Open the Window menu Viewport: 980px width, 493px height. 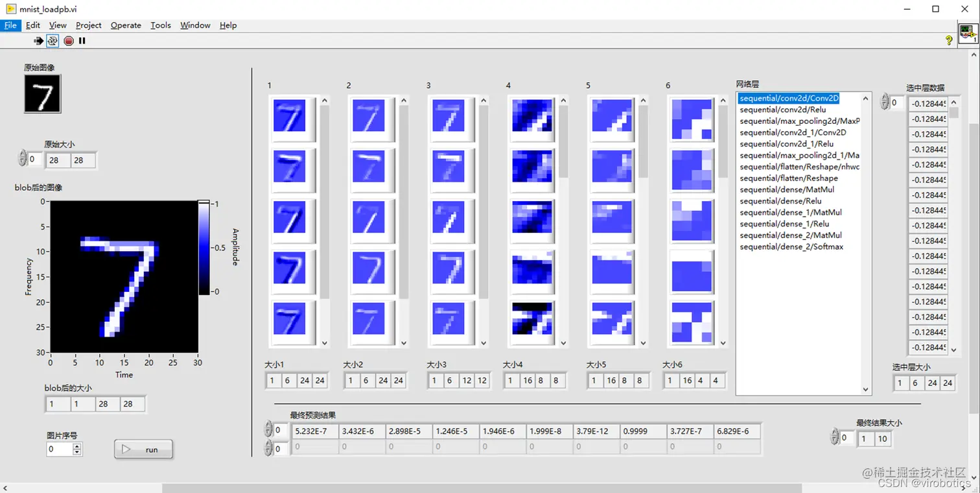pos(195,25)
